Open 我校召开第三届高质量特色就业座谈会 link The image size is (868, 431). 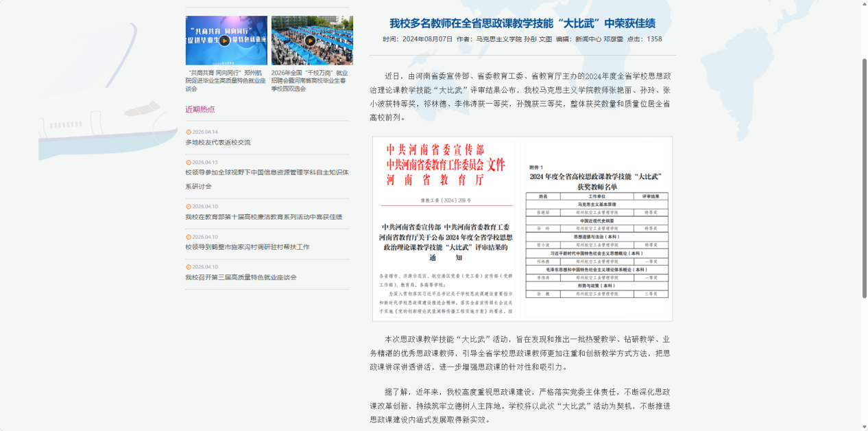click(241, 277)
